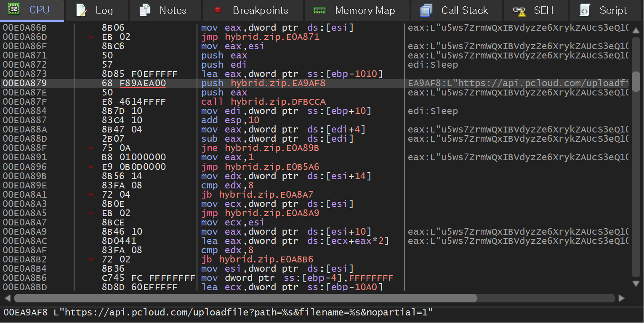This screenshot has height=323, width=644.
Task: Click the jump arrow at address 00E0A86D
Action: [x=91, y=37]
